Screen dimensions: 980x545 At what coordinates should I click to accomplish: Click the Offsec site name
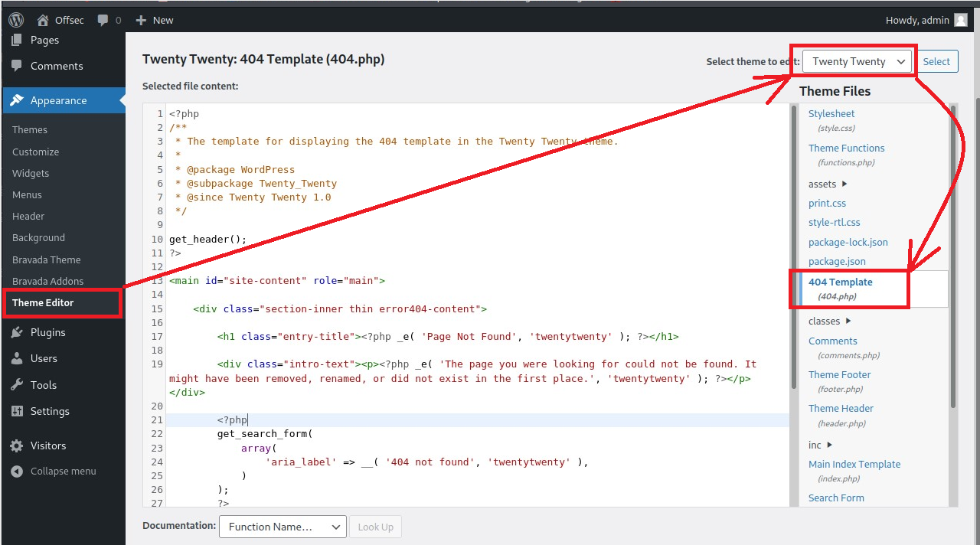click(x=69, y=21)
